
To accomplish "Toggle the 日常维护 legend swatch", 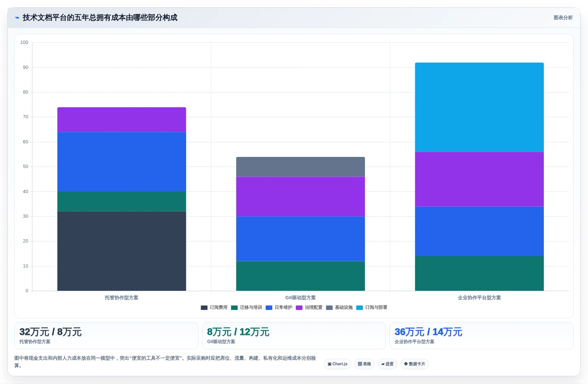I will point(269,308).
